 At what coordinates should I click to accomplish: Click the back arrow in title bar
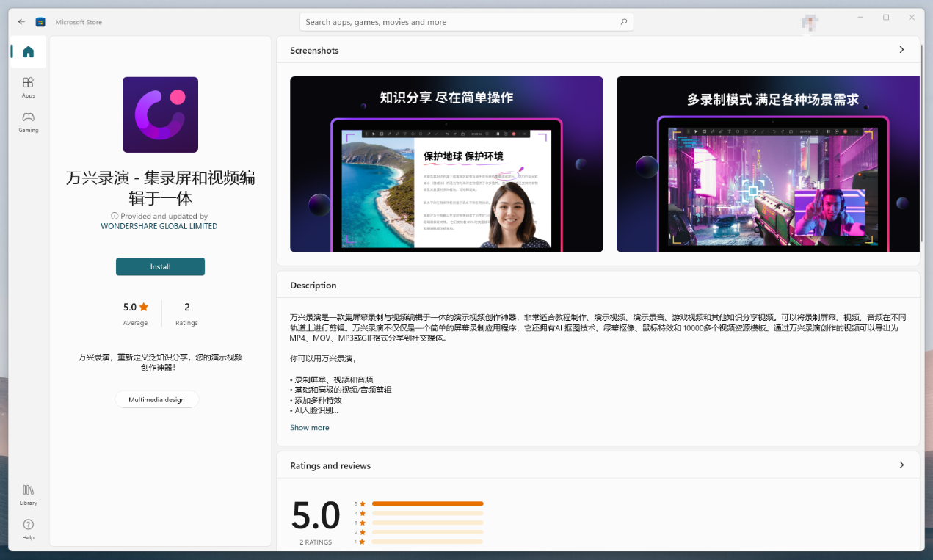click(x=21, y=22)
